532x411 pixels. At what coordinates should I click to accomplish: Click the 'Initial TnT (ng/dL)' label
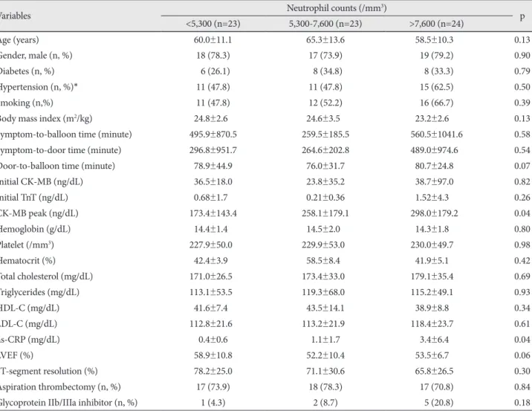(x=33, y=198)
